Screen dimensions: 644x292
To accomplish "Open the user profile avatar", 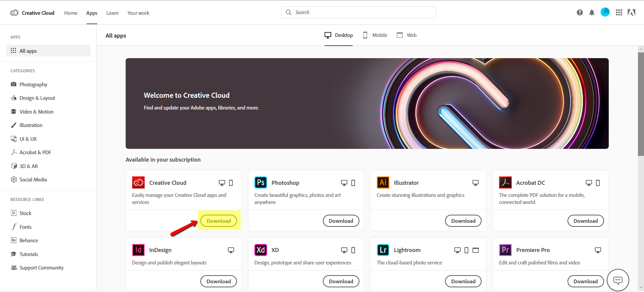I will 605,12.
